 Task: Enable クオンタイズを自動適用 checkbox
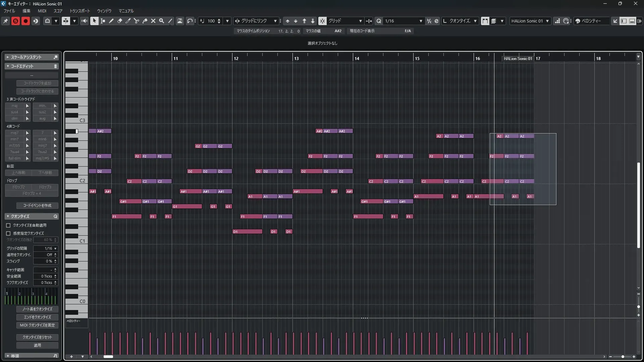(x=8, y=226)
